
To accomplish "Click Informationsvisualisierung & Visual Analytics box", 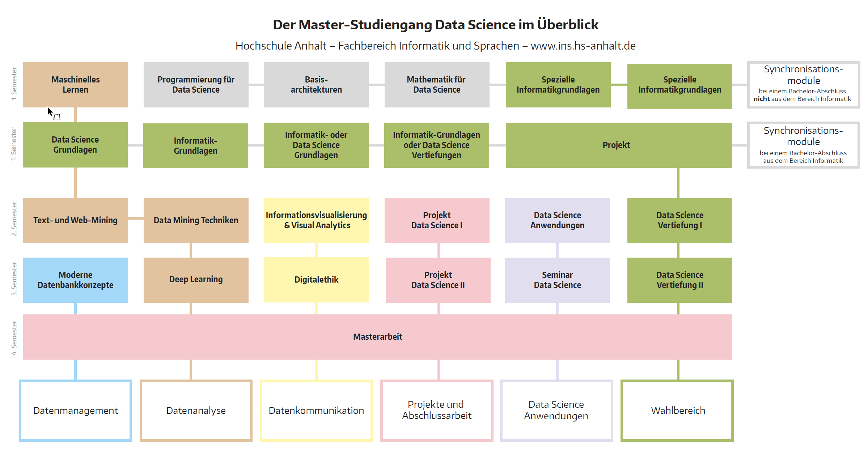I will pyautogui.click(x=317, y=220).
